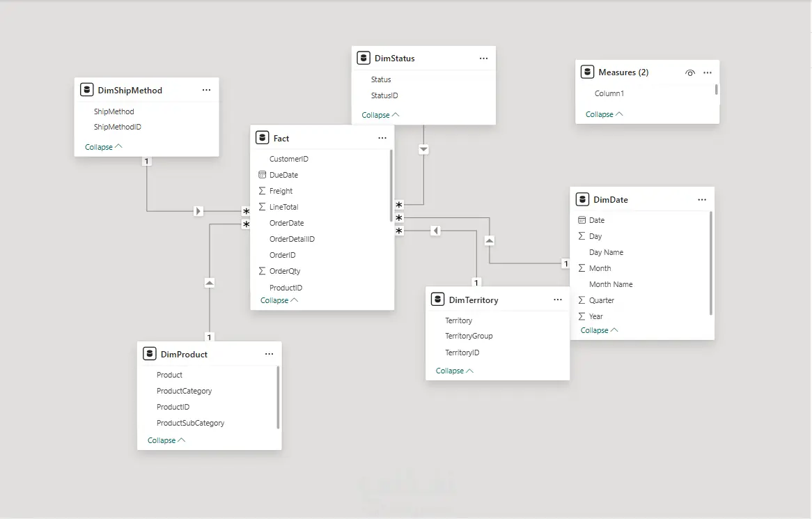Click the DimStatus relationship filter arrow
Viewport: 812px width, 519px height.
423,150
